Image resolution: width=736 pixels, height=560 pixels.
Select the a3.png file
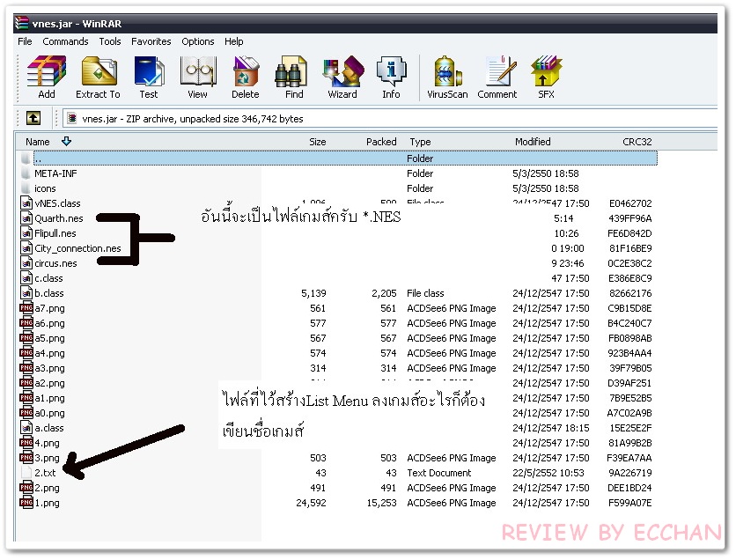click(x=50, y=368)
